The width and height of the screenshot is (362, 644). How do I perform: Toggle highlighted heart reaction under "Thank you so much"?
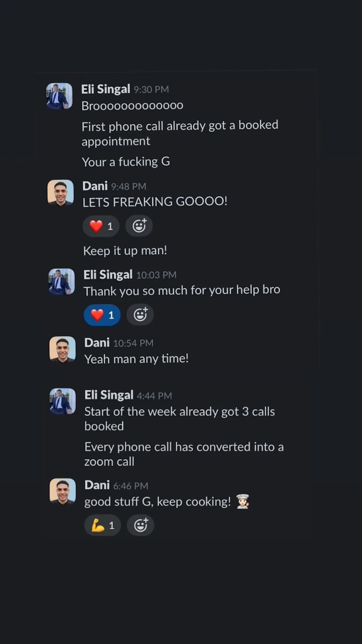(x=102, y=315)
